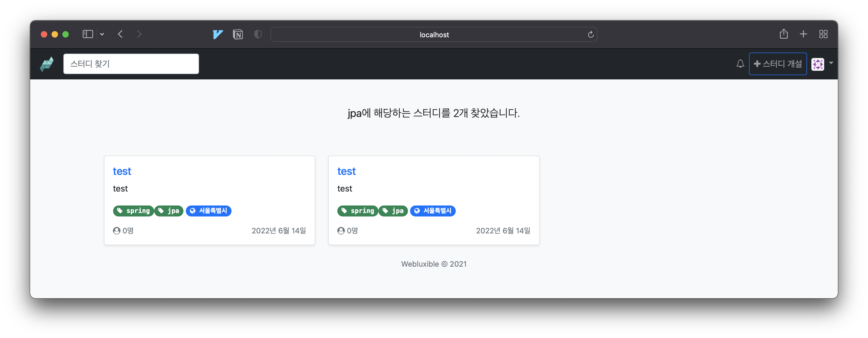Open a new Safari tab
868x338 pixels.
tap(803, 34)
